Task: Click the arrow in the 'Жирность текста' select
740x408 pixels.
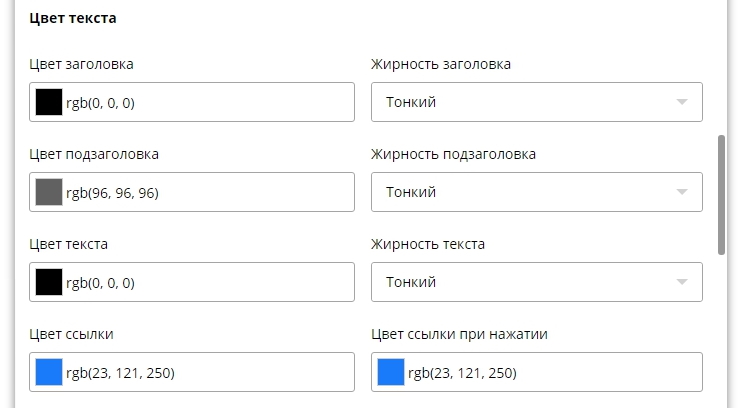Action: (682, 282)
